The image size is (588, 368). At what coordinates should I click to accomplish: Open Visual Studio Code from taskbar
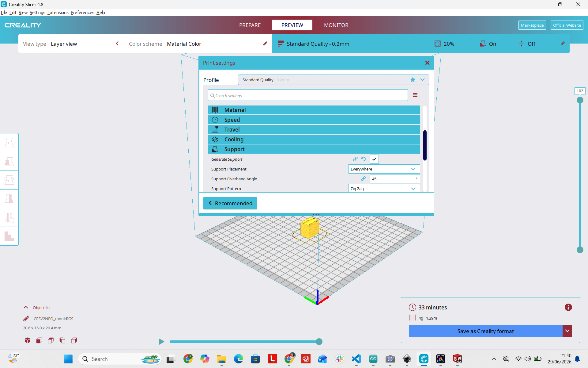[x=356, y=359]
